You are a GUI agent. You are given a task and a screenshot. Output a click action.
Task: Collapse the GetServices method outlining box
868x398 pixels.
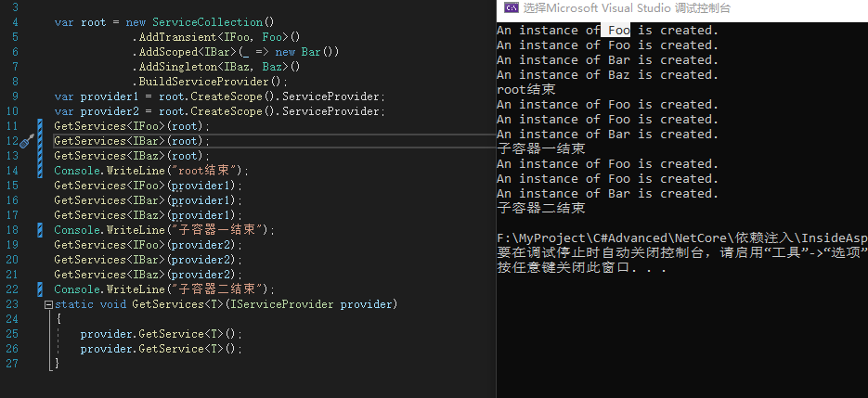point(48,304)
